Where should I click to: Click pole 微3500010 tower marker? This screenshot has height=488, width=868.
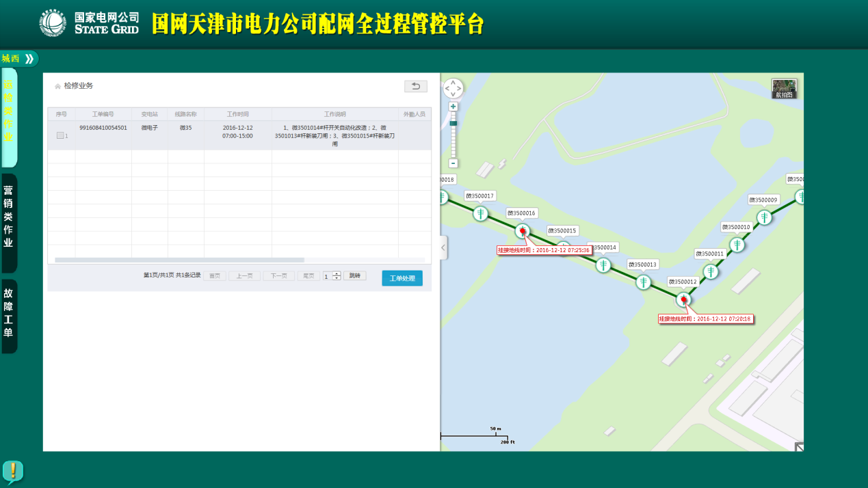click(x=737, y=245)
